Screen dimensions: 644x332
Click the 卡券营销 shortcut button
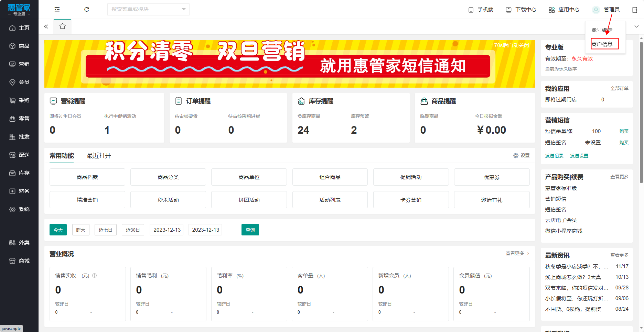pyautogui.click(x=411, y=200)
